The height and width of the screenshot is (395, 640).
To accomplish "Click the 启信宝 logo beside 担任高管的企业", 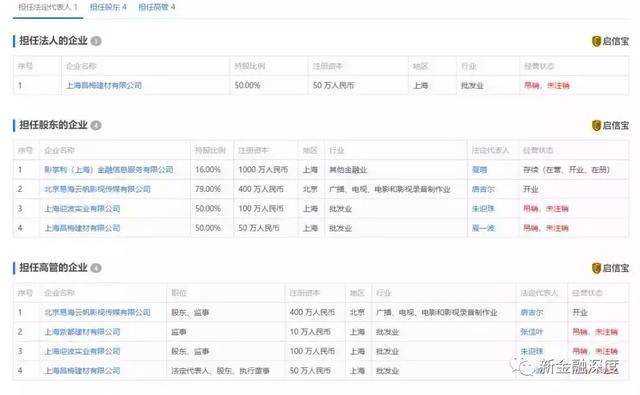I will point(610,268).
